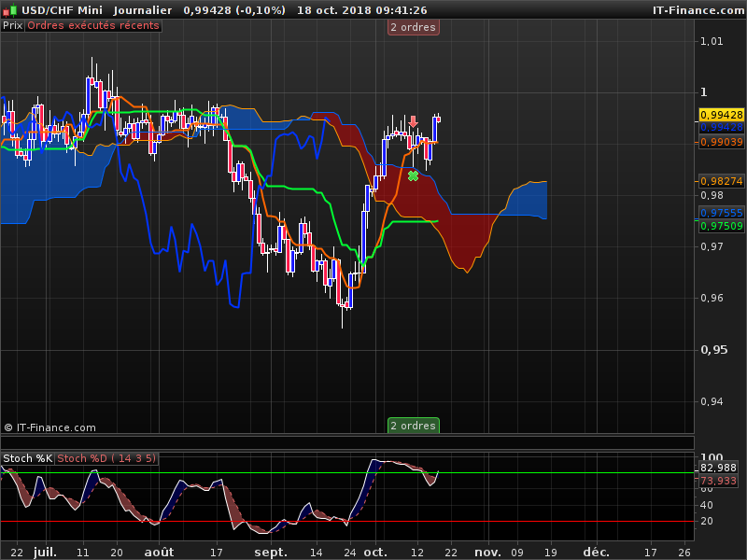Click the green 0,97509 price label

[720, 225]
